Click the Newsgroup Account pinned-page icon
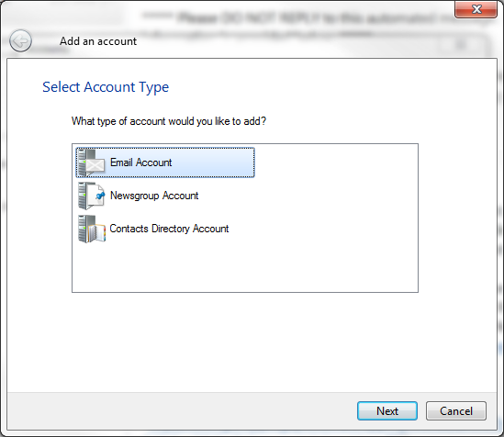The height and width of the screenshot is (437, 504). click(x=96, y=196)
